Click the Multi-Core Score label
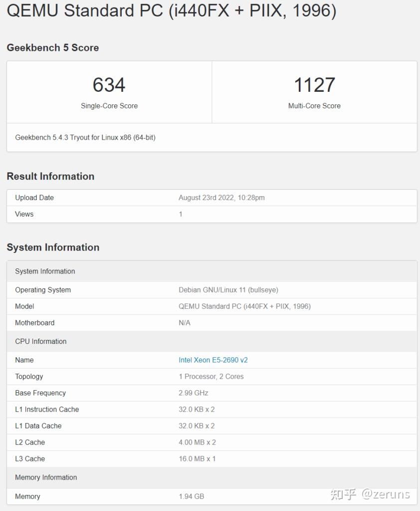 click(314, 106)
